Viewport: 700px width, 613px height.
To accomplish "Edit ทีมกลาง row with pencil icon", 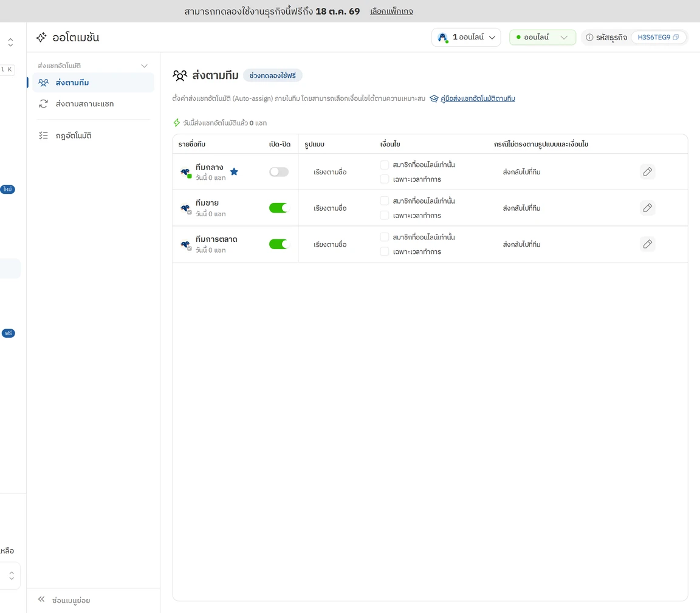I will [x=647, y=171].
